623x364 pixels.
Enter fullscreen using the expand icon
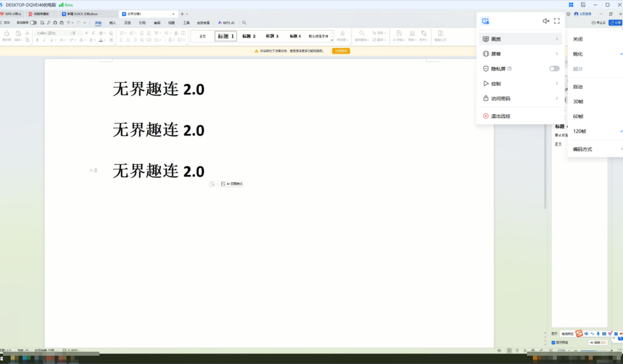[557, 21]
